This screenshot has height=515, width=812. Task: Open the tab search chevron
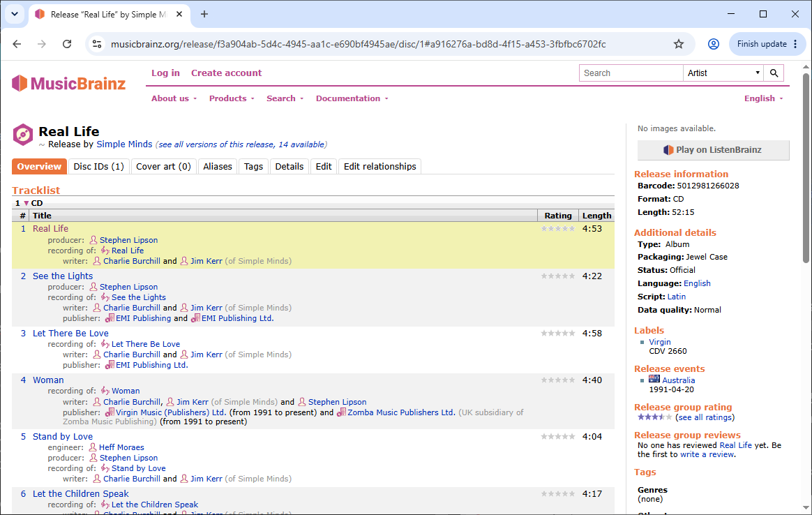pos(15,14)
